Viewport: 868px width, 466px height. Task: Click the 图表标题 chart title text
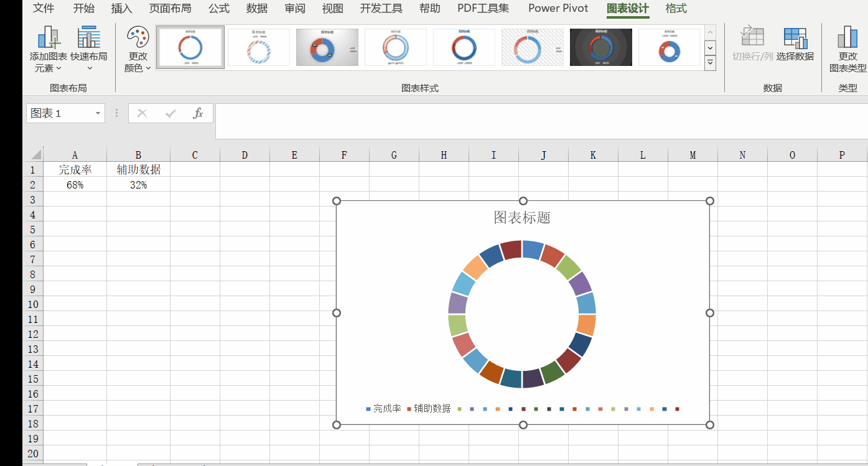point(522,217)
